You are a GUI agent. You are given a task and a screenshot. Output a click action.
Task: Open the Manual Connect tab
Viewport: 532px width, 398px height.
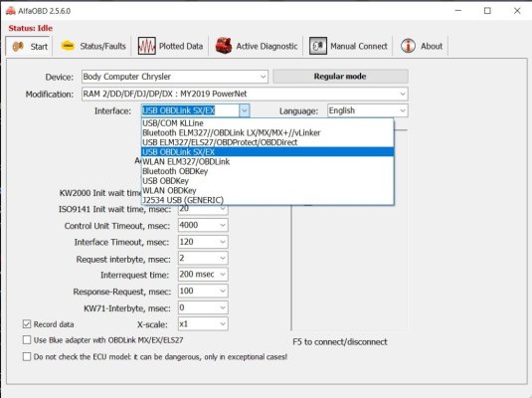[x=348, y=46]
